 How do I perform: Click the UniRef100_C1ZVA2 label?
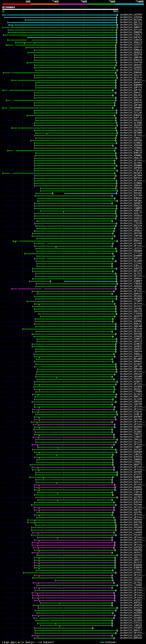click(131, 263)
